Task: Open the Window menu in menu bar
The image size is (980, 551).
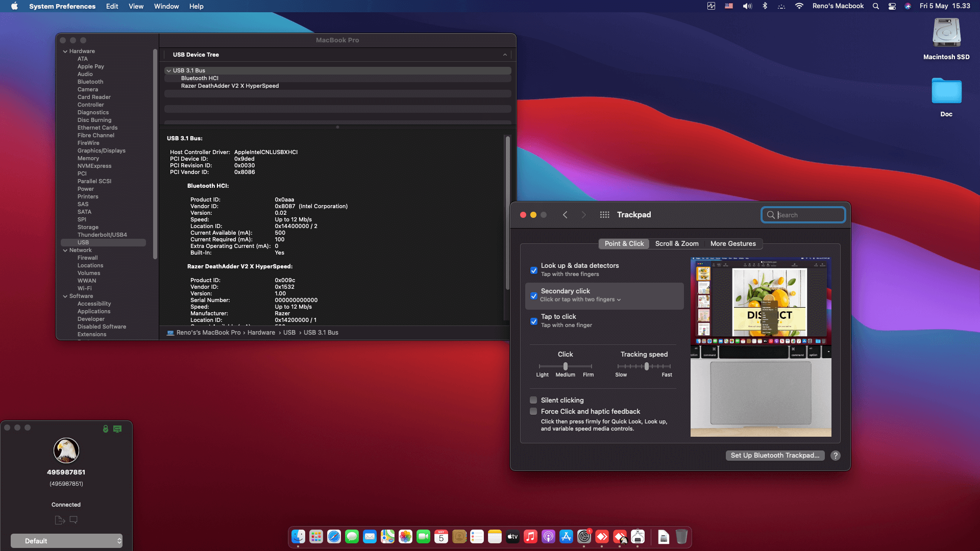Action: tap(166, 6)
